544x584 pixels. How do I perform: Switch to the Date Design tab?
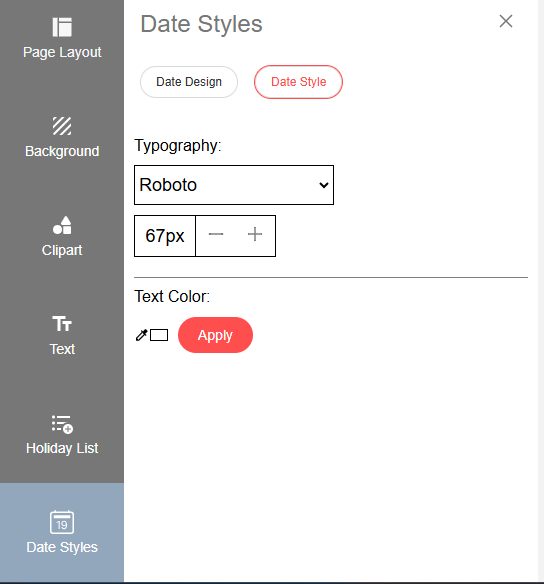pyautogui.click(x=189, y=82)
